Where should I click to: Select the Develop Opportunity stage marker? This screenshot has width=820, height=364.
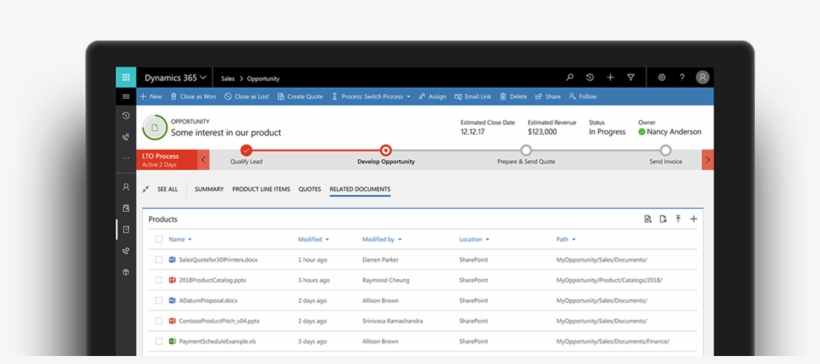386,151
